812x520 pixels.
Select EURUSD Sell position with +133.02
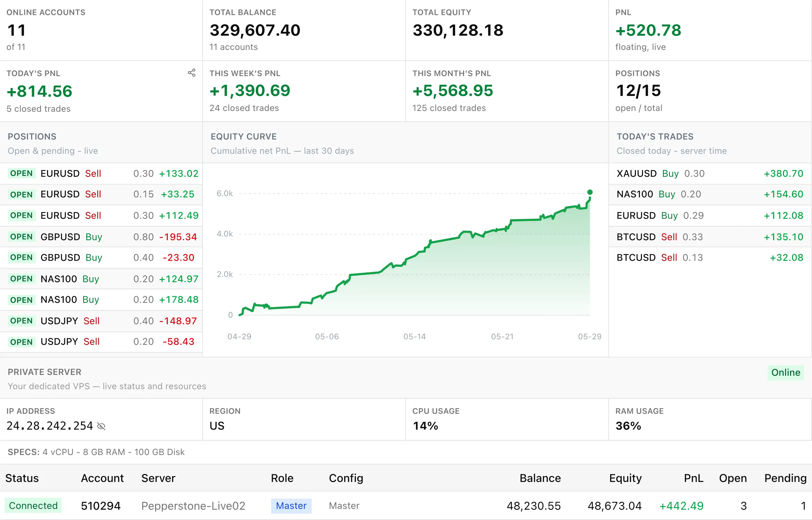101,174
